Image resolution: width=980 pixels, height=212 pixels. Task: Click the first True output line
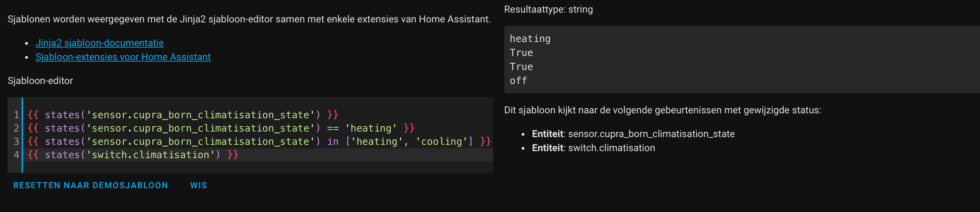[521, 52]
